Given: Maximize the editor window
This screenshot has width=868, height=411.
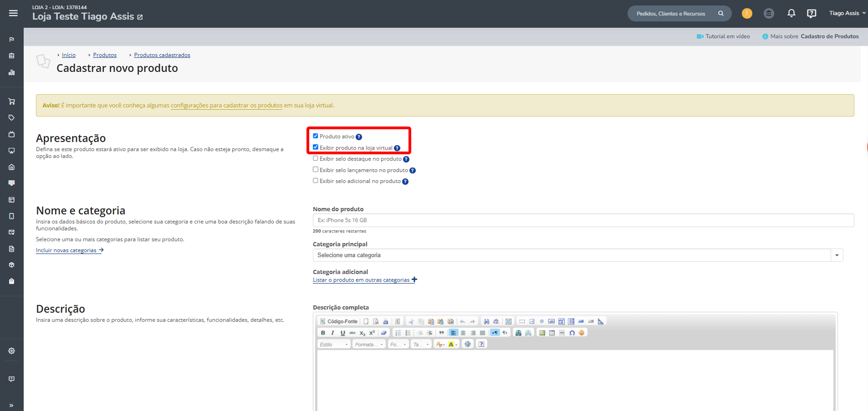Looking at the screenshot, I should pos(468,344).
